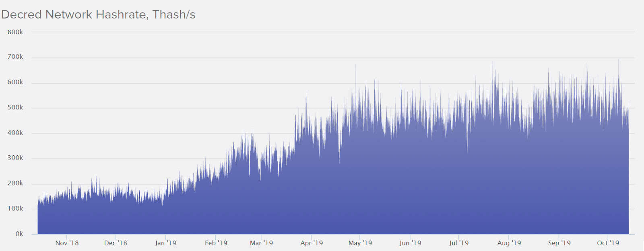The width and height of the screenshot is (644, 251).
Task: Click the 0k y-axis baseline label
Action: 19,234
